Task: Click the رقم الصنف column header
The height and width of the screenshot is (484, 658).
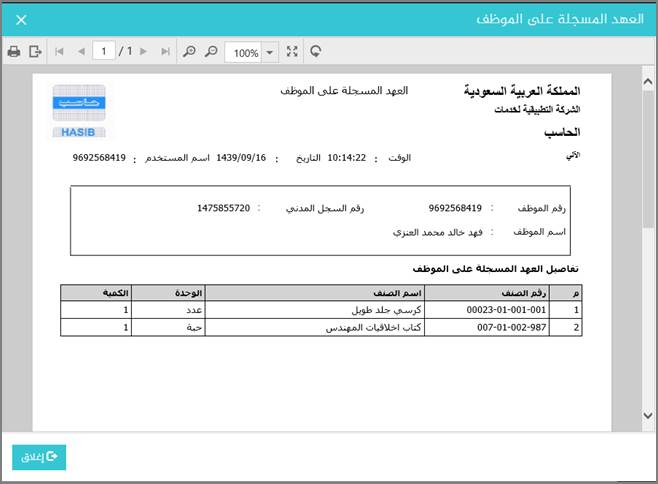Action: coord(487,293)
